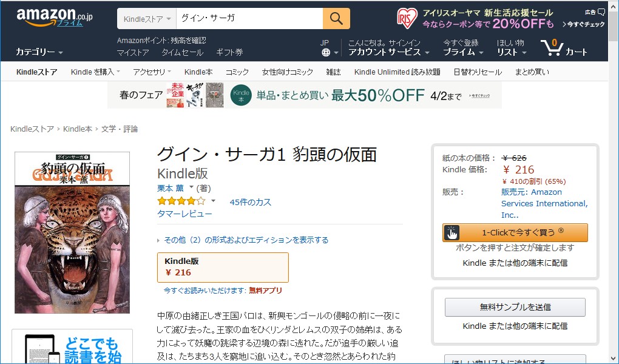Go to Amazon.co.jp home logo

54,18
